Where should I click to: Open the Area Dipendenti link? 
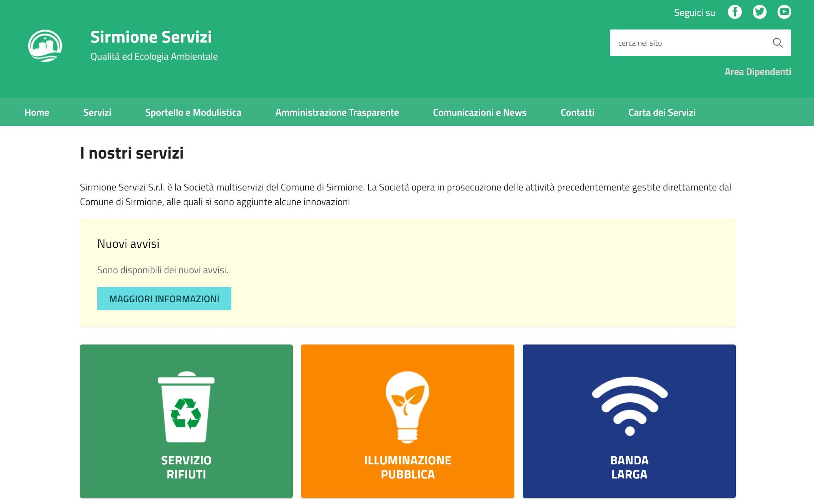click(x=757, y=72)
